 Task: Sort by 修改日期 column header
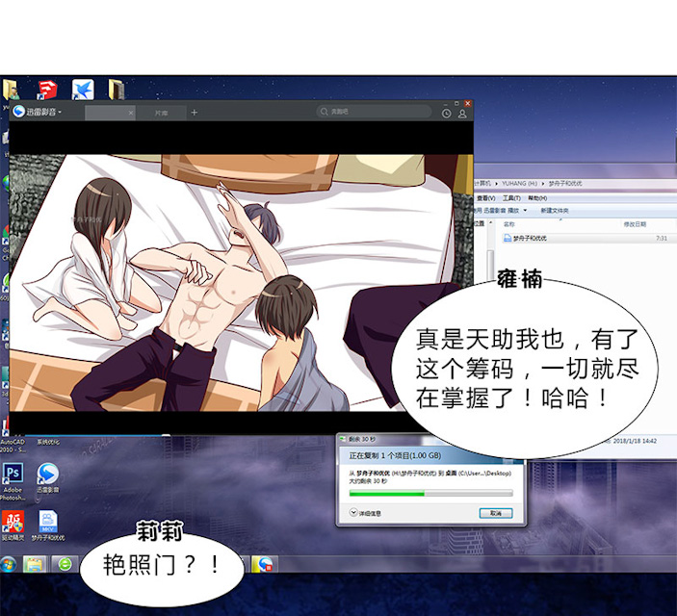pyautogui.click(x=635, y=224)
